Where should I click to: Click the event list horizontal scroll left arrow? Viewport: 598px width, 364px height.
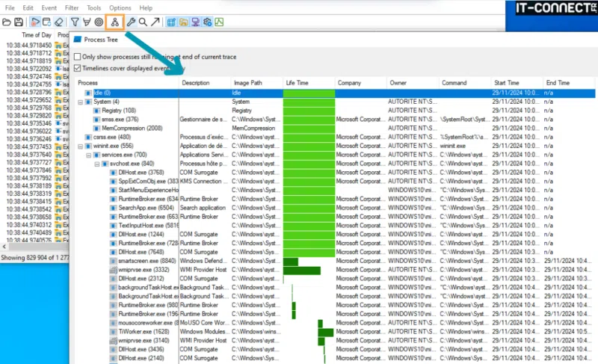point(4,247)
